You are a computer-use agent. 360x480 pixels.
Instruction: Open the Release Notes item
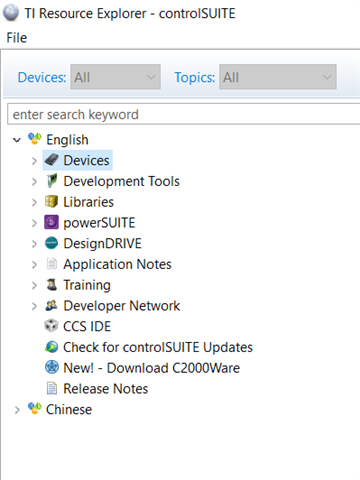click(x=105, y=389)
